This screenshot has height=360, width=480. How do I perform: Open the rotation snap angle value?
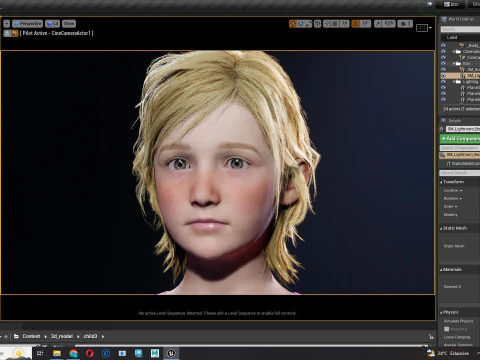(x=365, y=24)
